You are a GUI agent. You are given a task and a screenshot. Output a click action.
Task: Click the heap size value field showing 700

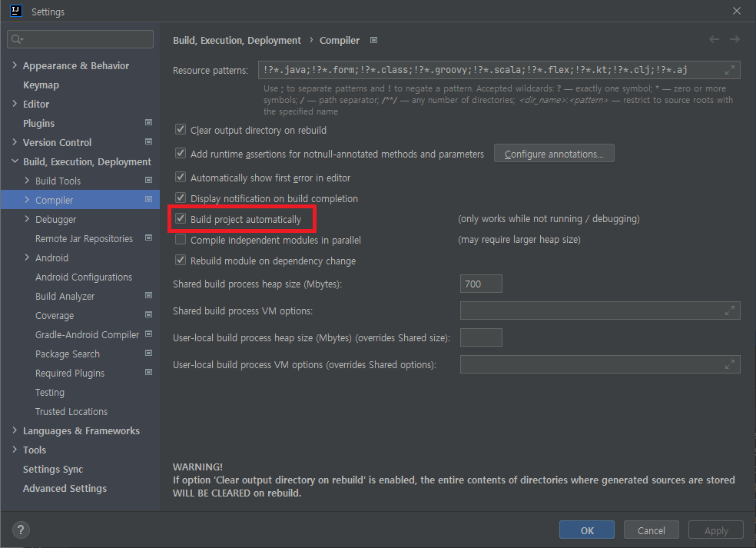480,283
